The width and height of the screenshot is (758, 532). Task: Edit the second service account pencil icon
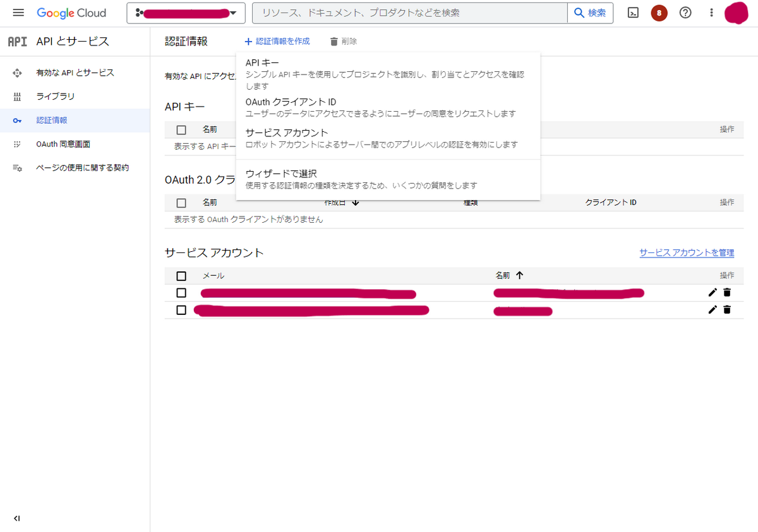713,309
